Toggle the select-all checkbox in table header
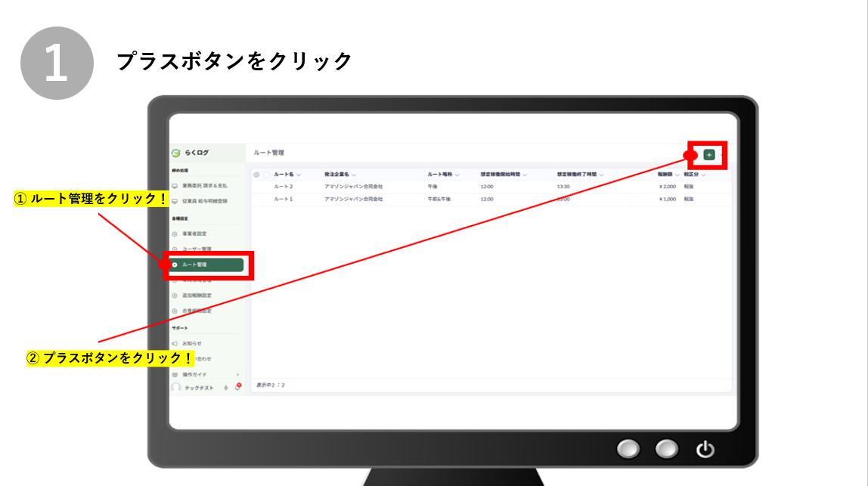Viewport: 868px width, 486px height. click(x=266, y=175)
